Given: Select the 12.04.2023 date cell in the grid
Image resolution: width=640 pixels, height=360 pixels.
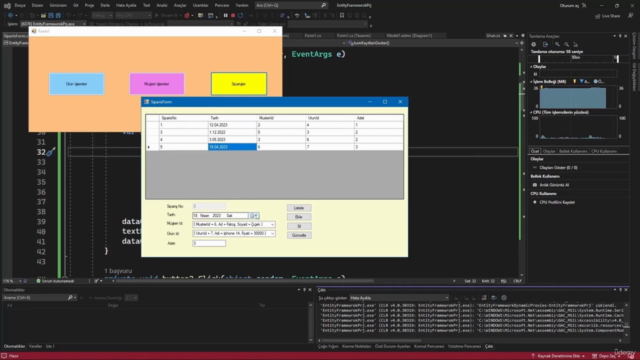Looking at the screenshot, I should pos(232,125).
